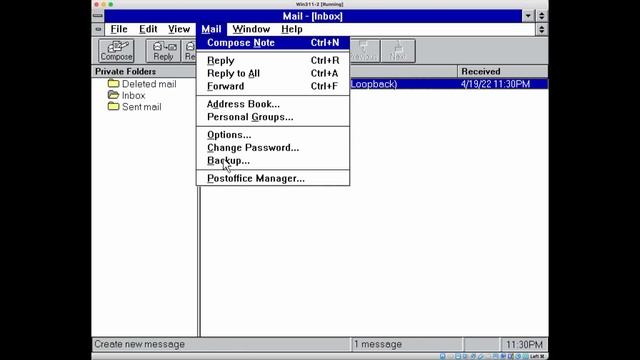This screenshot has height=360, width=640.
Task: Click the Compose toolbar button
Action: coord(116,51)
